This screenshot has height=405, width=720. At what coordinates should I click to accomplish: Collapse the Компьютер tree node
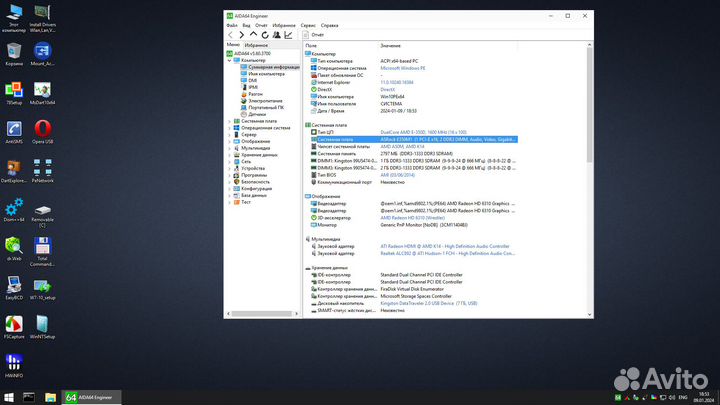[x=230, y=60]
